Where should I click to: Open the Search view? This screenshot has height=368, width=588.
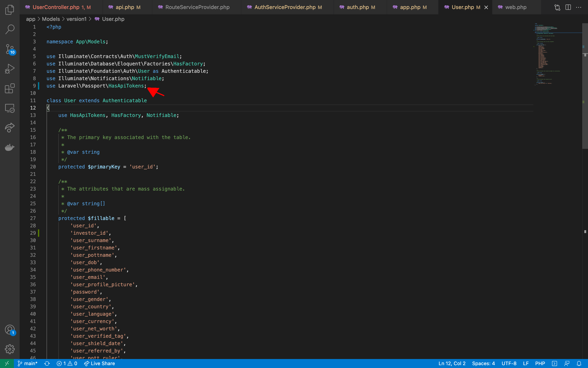(10, 29)
